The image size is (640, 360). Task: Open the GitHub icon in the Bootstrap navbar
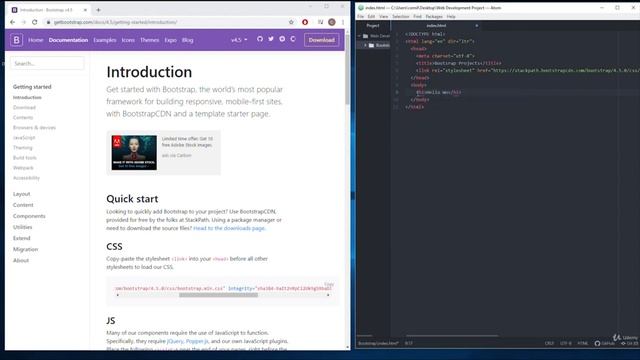[x=260, y=39]
